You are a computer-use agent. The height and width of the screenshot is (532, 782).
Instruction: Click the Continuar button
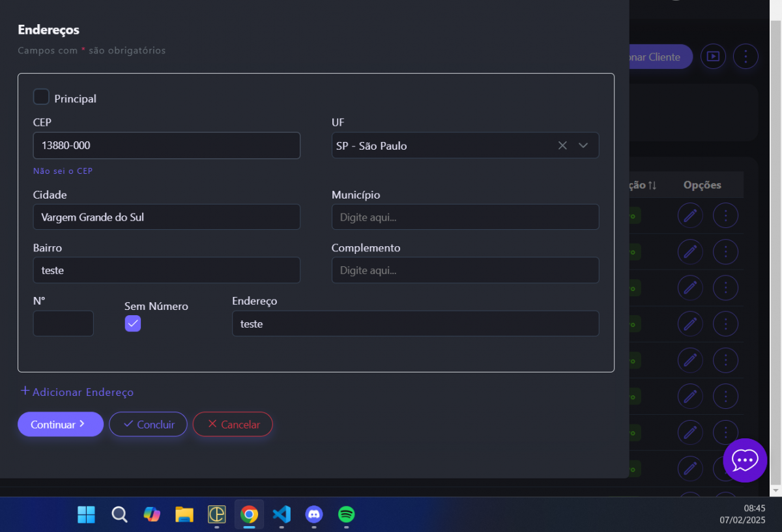tap(60, 425)
